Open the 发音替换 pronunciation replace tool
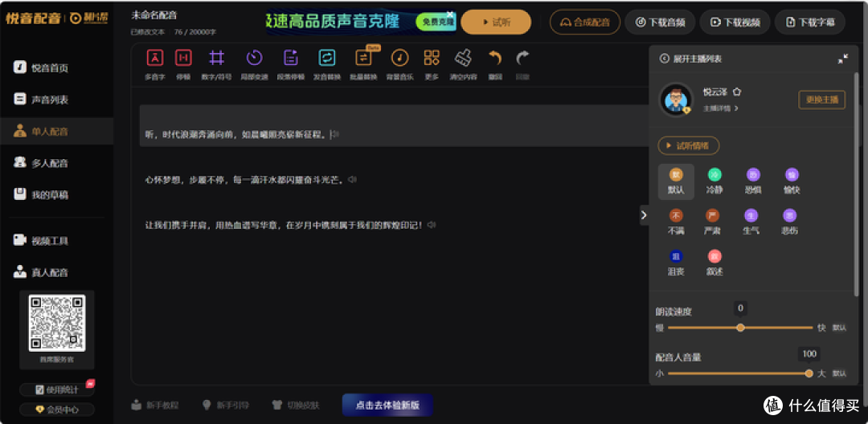The width and height of the screenshot is (868, 424). click(327, 65)
